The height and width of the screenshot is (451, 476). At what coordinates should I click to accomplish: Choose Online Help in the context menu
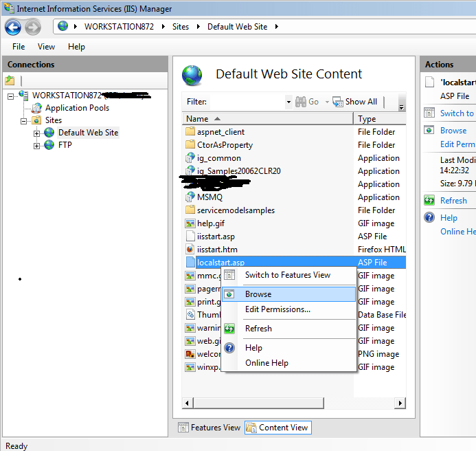click(288, 363)
